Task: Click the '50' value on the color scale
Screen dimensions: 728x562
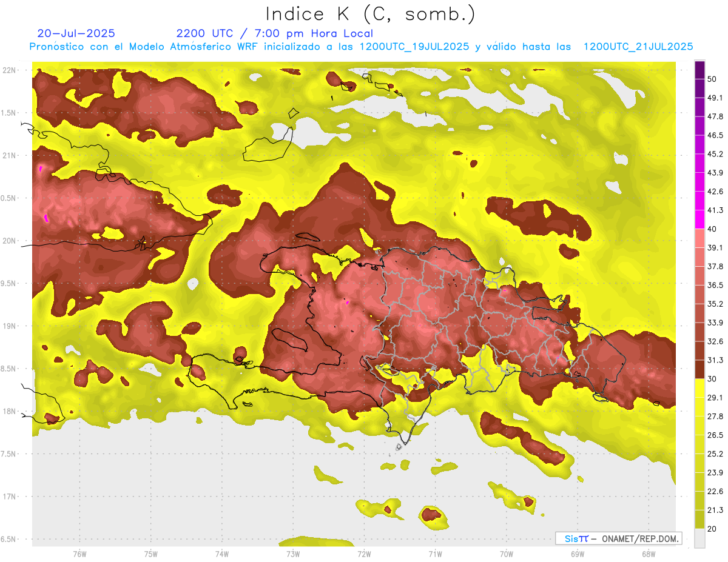Action: 712,79
